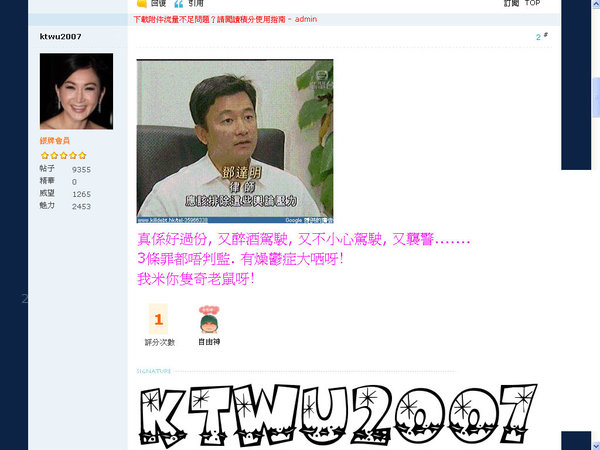600x450 pixels.
Task: Click the 自由神 username under the avatar
Action: pos(209,342)
